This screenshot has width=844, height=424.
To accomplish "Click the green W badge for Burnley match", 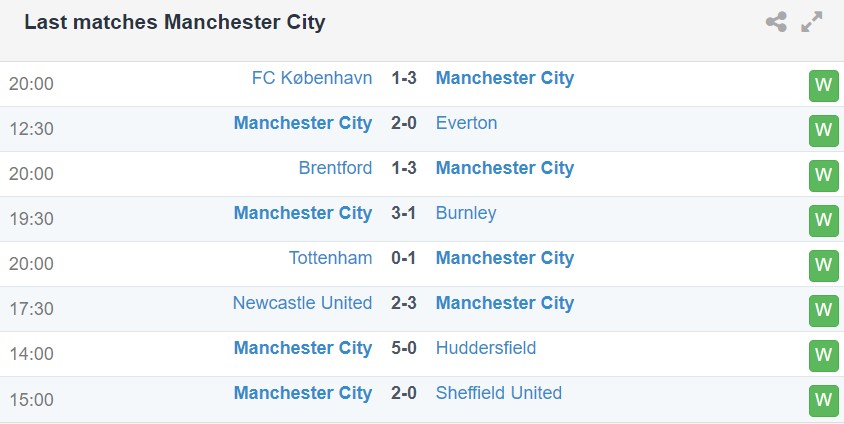I will coord(823,220).
